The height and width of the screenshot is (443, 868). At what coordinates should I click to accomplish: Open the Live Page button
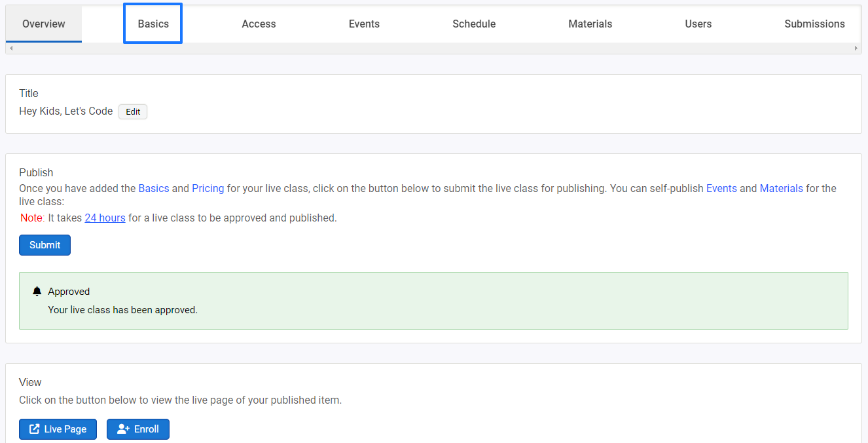[58, 429]
